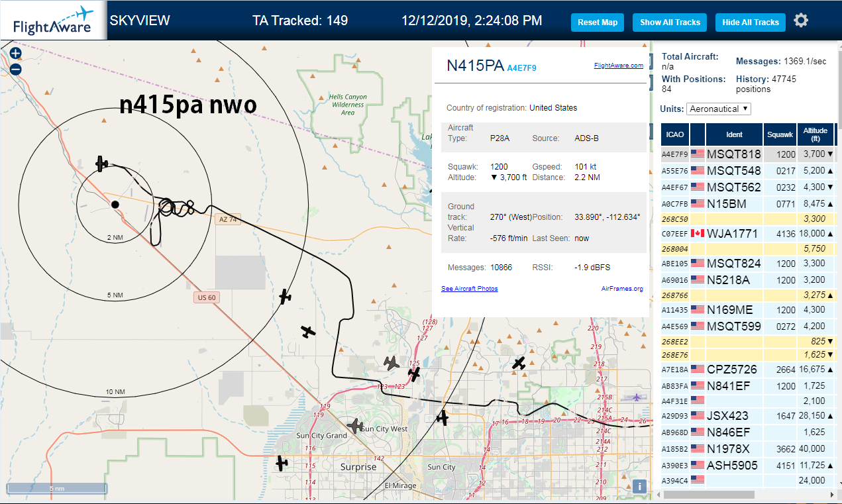Click the US flag in ASH5905 row
The width and height of the screenshot is (842, 504).
pyautogui.click(x=697, y=466)
